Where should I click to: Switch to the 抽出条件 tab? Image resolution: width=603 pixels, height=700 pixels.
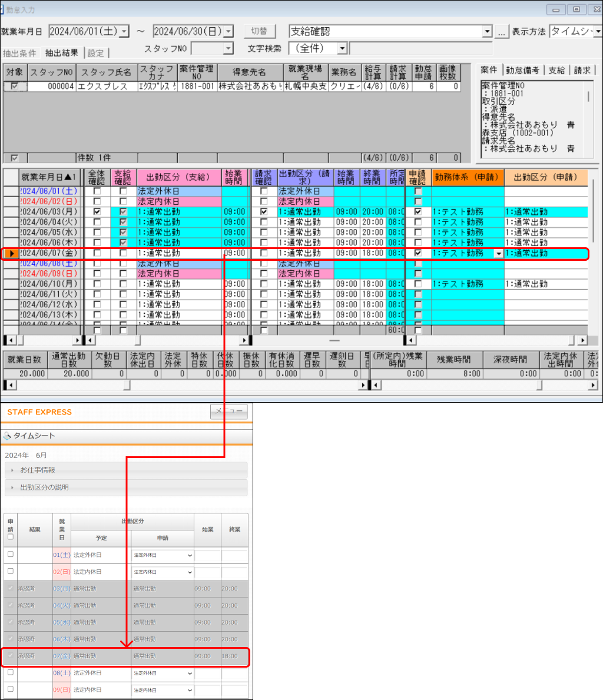19,53
